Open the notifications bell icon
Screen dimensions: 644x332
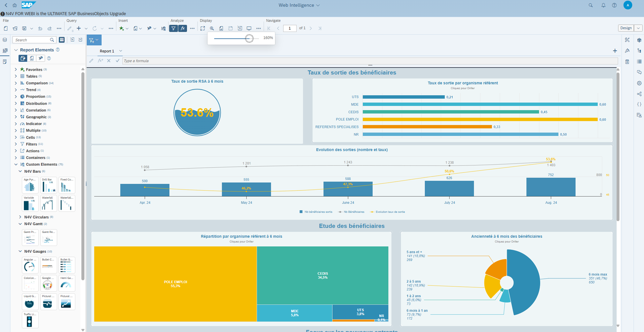(603, 5)
